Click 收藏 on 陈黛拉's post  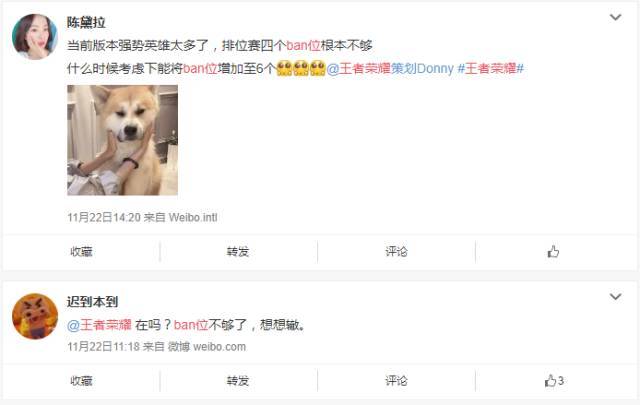point(81,251)
